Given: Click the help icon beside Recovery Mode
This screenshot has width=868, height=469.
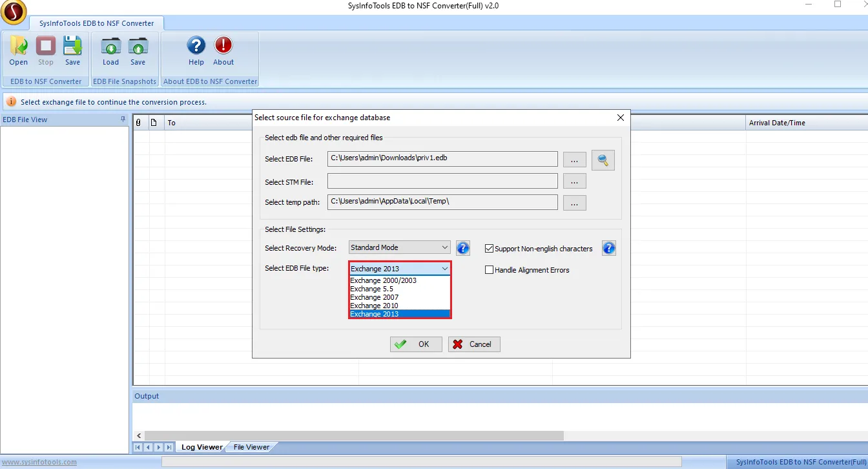Looking at the screenshot, I should pos(462,248).
